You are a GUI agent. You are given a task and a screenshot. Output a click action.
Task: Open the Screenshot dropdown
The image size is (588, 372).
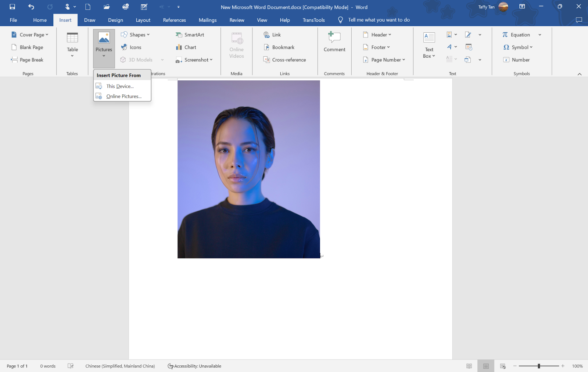click(x=194, y=60)
